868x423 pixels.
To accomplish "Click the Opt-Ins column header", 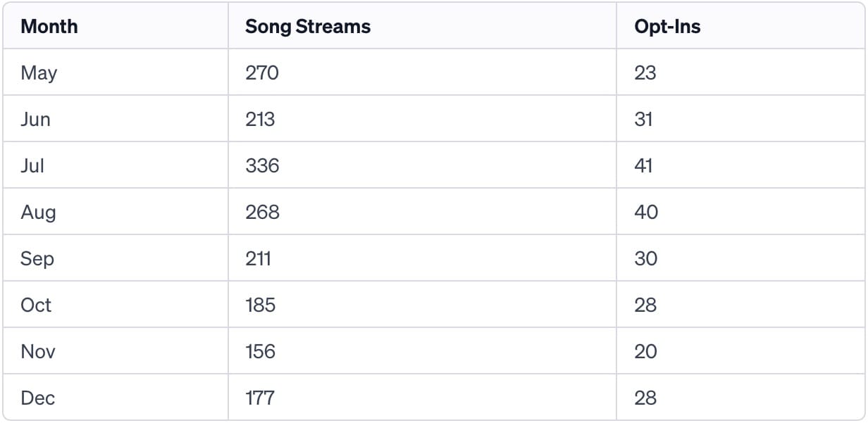I will click(x=667, y=27).
